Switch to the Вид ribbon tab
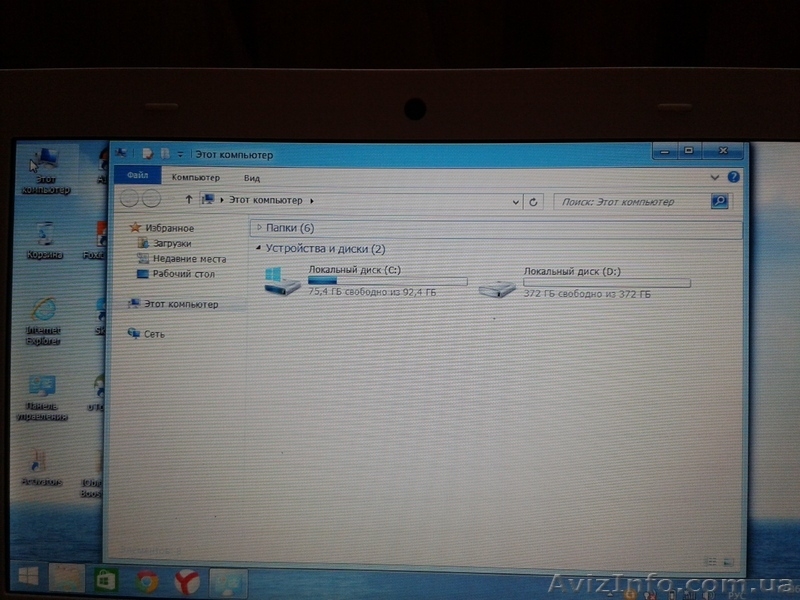The height and width of the screenshot is (600, 800). (x=252, y=178)
